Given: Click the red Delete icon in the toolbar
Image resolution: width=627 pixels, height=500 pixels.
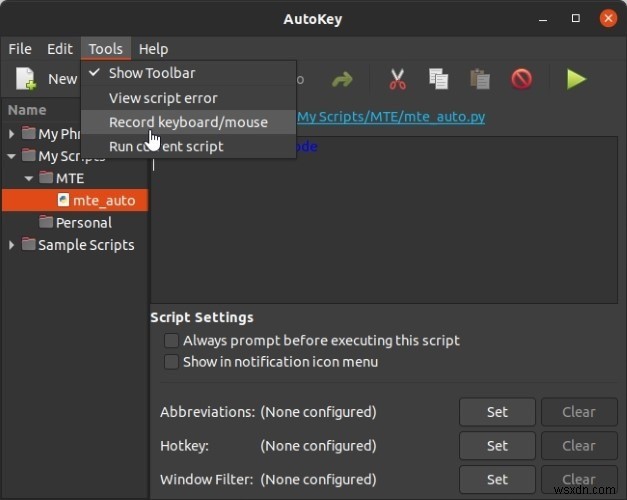Looking at the screenshot, I should 521,79.
